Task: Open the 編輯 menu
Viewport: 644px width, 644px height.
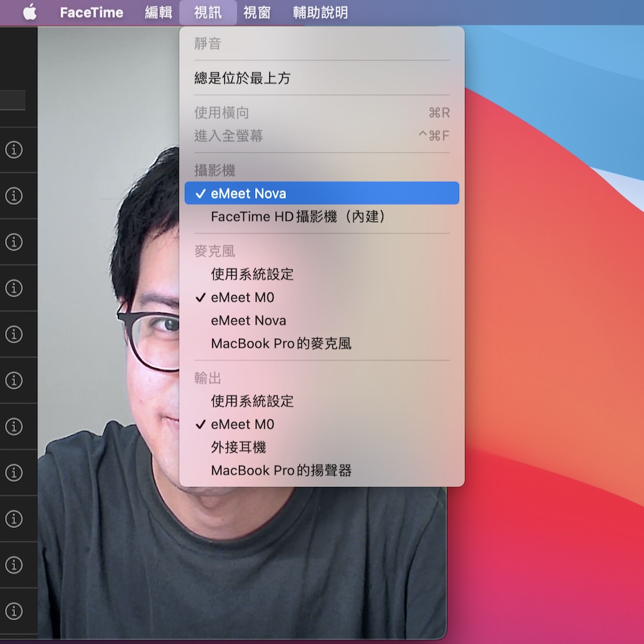Action: click(x=158, y=12)
